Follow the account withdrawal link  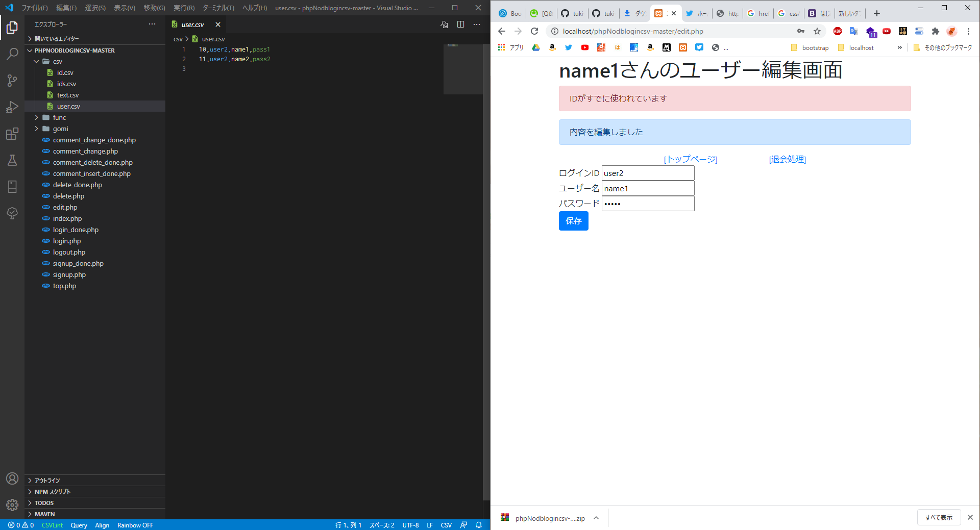(x=788, y=159)
